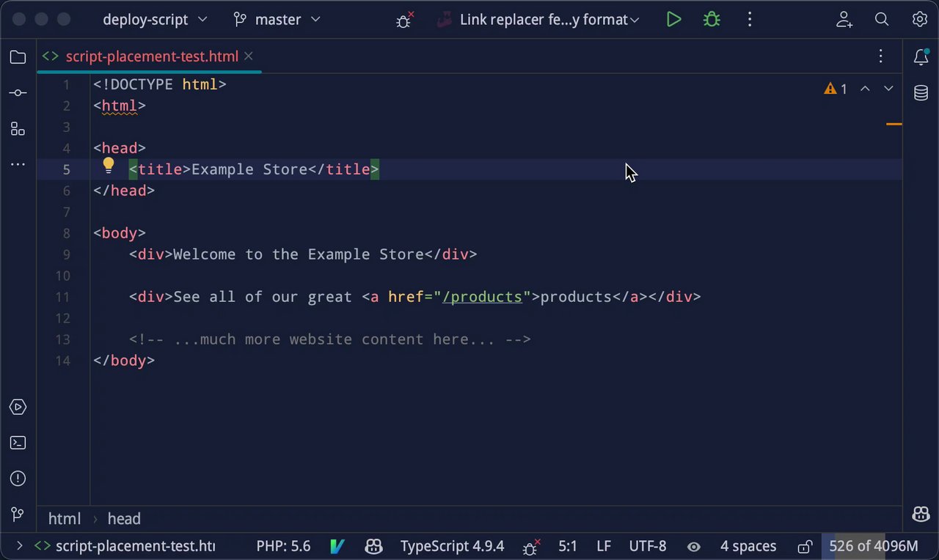Click the head breadcrumb item

[x=124, y=519]
